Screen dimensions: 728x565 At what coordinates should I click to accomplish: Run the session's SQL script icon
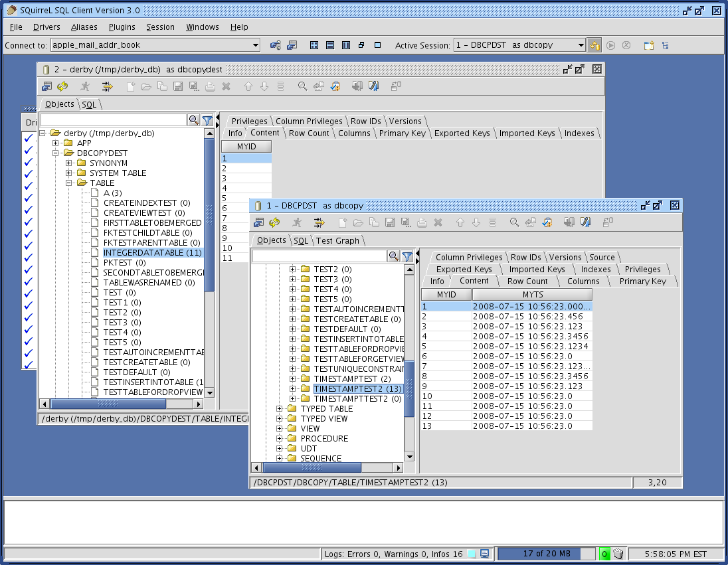click(x=298, y=222)
